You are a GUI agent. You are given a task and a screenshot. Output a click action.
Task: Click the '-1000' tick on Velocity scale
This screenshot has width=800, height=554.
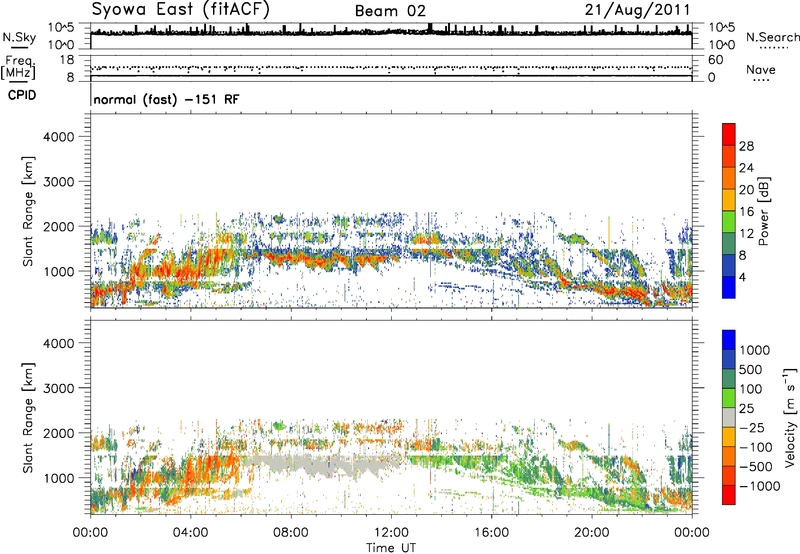point(759,486)
